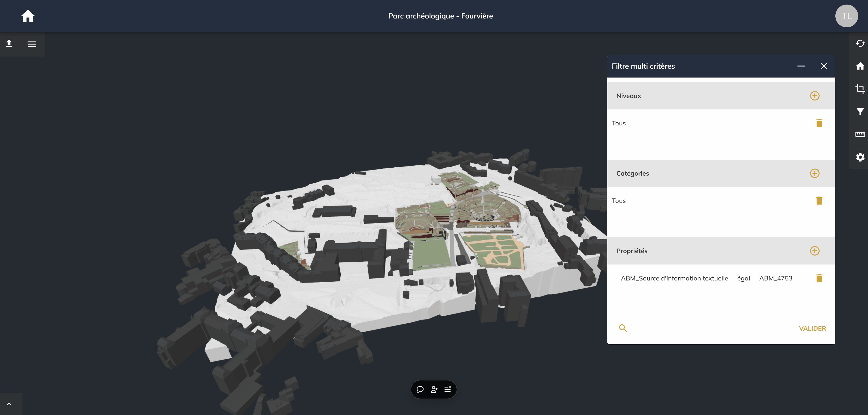Open settings gear in sidebar

pyautogui.click(x=860, y=157)
